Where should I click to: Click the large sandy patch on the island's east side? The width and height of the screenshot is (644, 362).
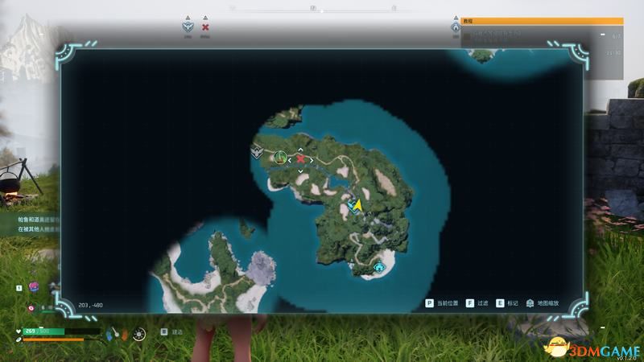pos(386,183)
